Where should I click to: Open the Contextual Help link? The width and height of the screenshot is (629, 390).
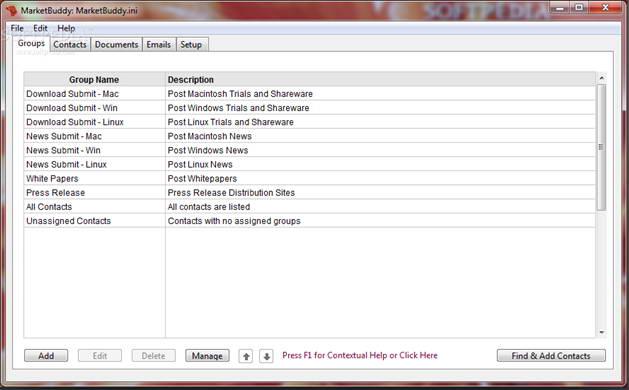point(360,355)
